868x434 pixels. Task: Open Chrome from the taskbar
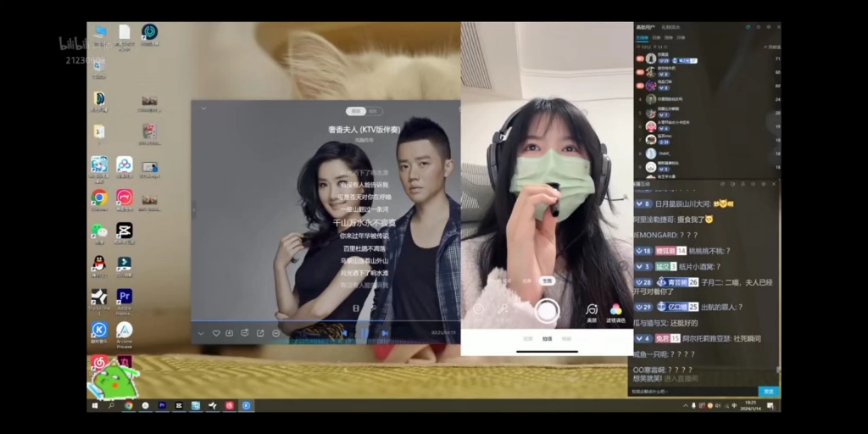pos(129,406)
